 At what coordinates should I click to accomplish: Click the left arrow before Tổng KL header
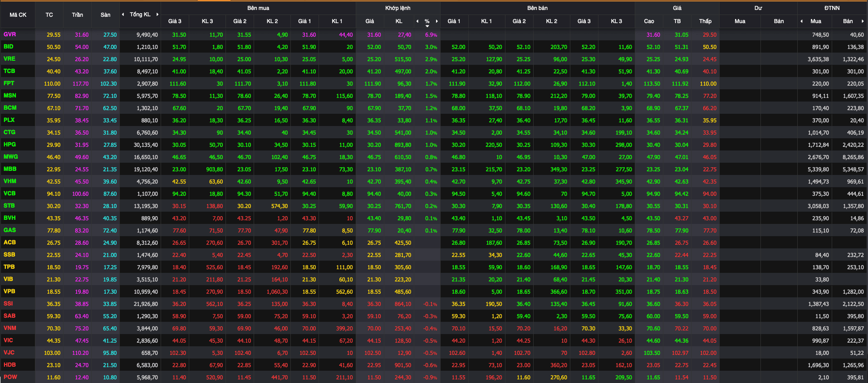coord(123,15)
